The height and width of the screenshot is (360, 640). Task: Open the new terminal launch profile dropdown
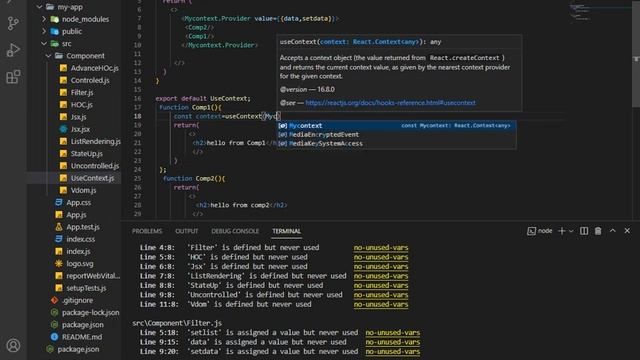point(571,231)
